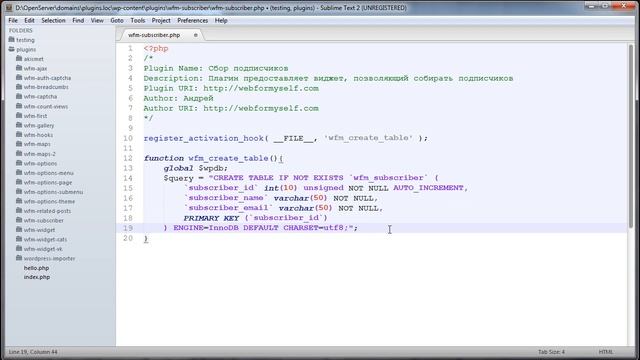640x360 pixels.
Task: Click the wfm-maps folder icon
Action: [x=19, y=144]
